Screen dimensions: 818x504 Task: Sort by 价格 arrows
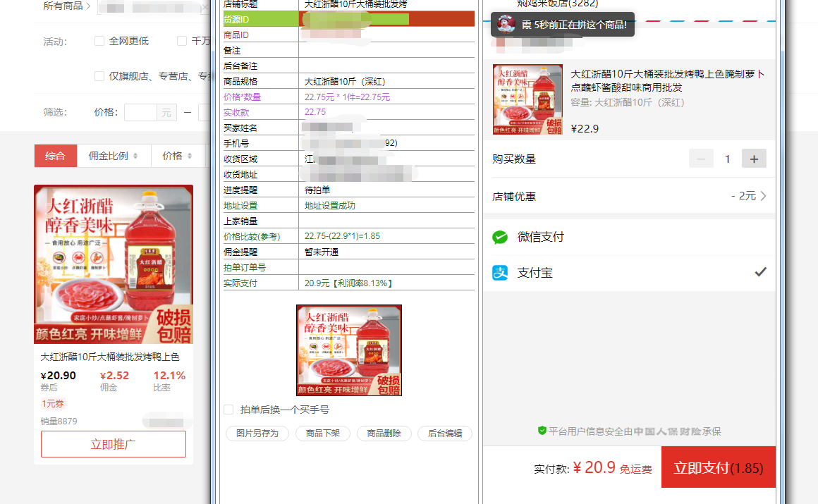point(190,156)
